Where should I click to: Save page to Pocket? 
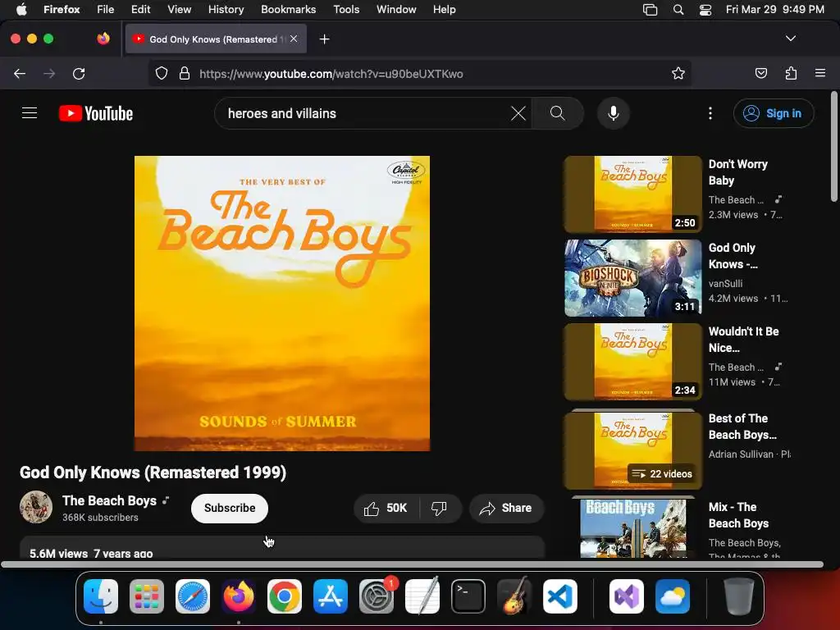760,73
